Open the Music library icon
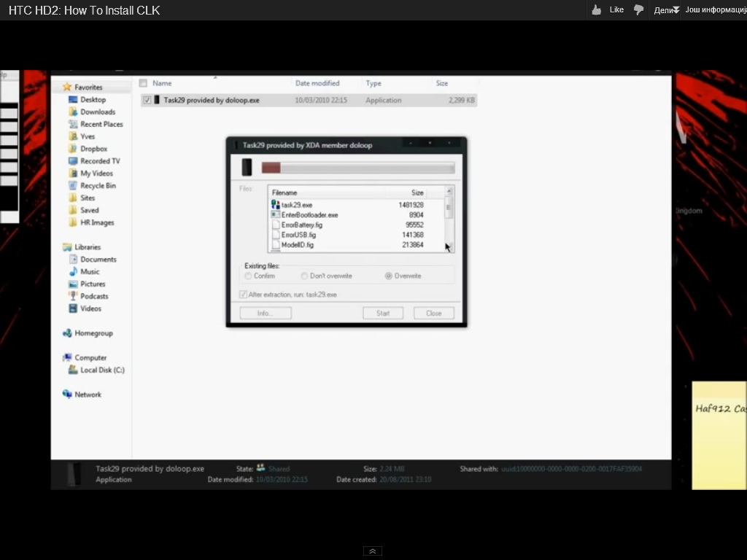 [73, 271]
